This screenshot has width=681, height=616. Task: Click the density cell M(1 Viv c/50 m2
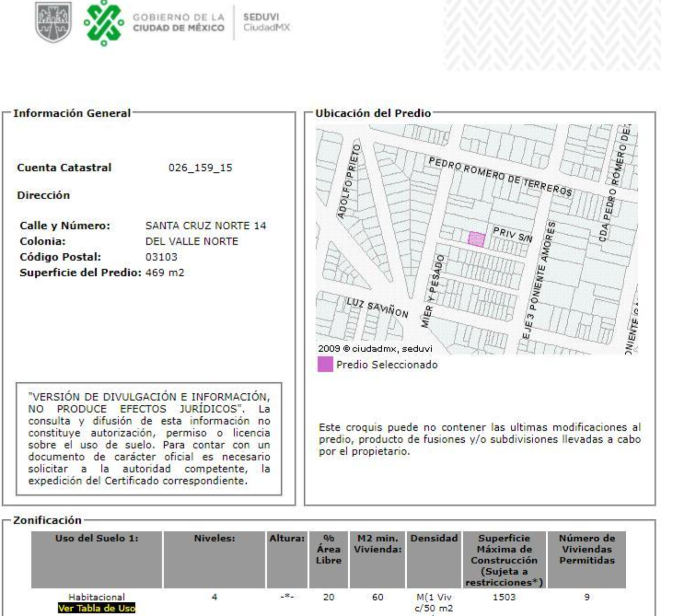434,603
